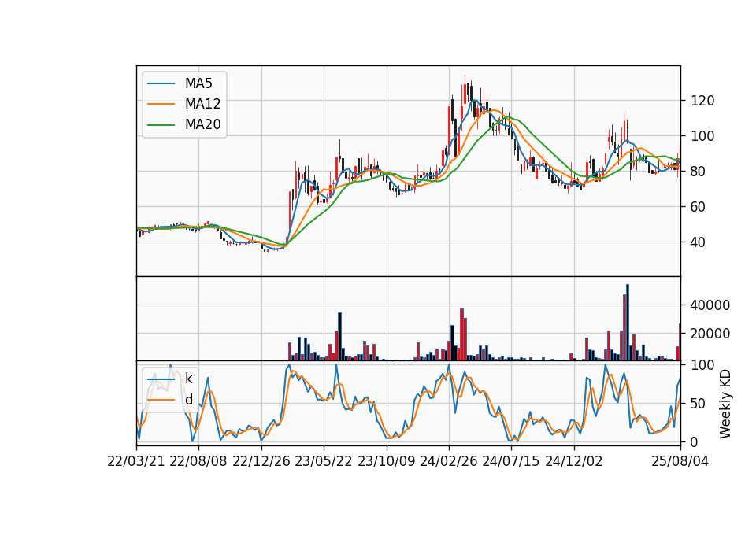Click the 120 price axis label
Image resolution: width=756 pixels, height=543 pixels.
tap(702, 101)
